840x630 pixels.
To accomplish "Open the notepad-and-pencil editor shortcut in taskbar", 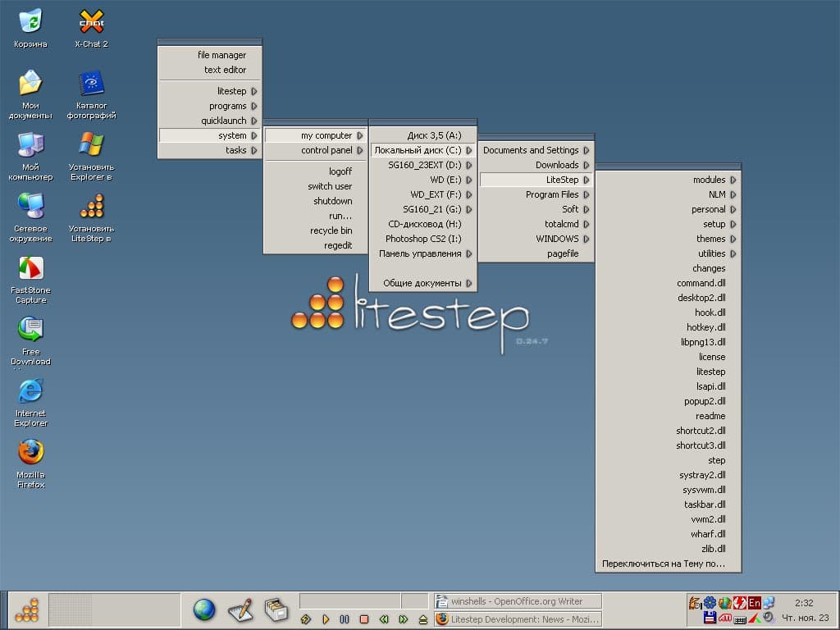I will pos(240,610).
